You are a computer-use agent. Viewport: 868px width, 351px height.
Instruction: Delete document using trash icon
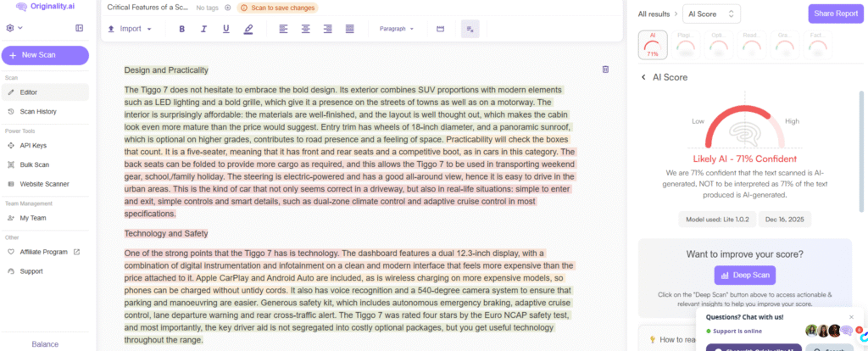[605, 70]
